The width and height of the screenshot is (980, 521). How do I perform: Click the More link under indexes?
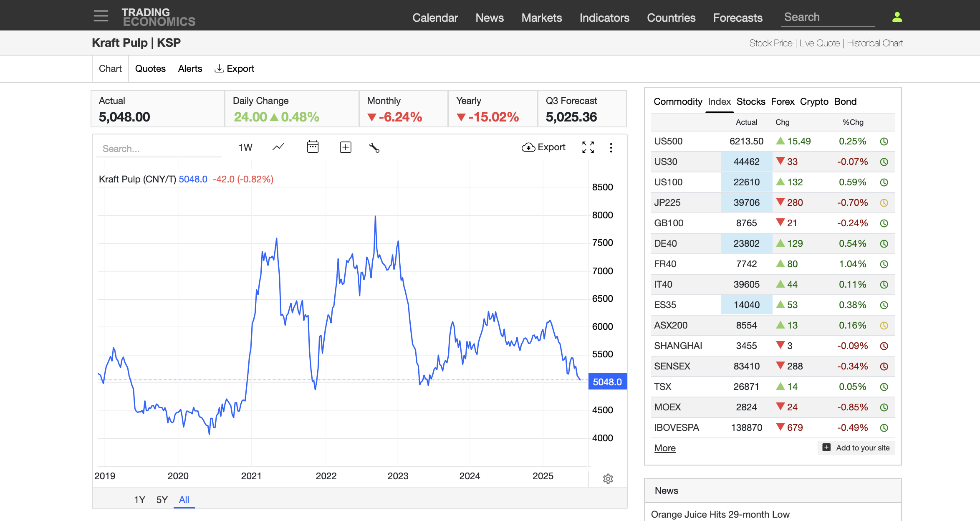click(x=664, y=448)
